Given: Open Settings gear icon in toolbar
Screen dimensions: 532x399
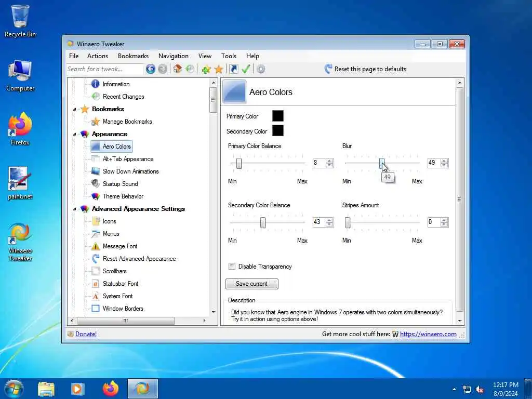Looking at the screenshot, I should coord(261,69).
